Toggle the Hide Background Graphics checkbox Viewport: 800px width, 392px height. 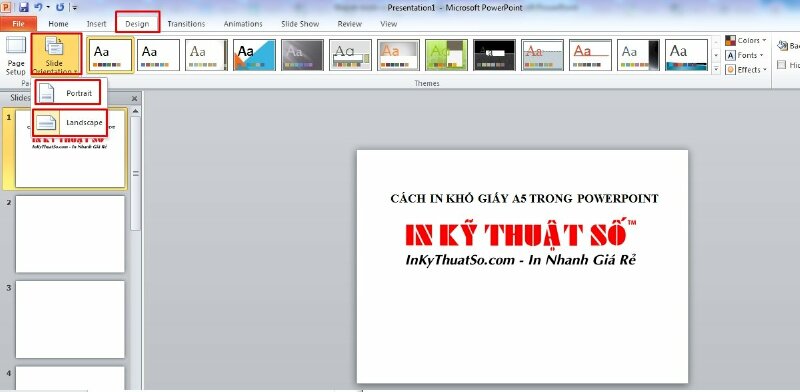tap(781, 65)
